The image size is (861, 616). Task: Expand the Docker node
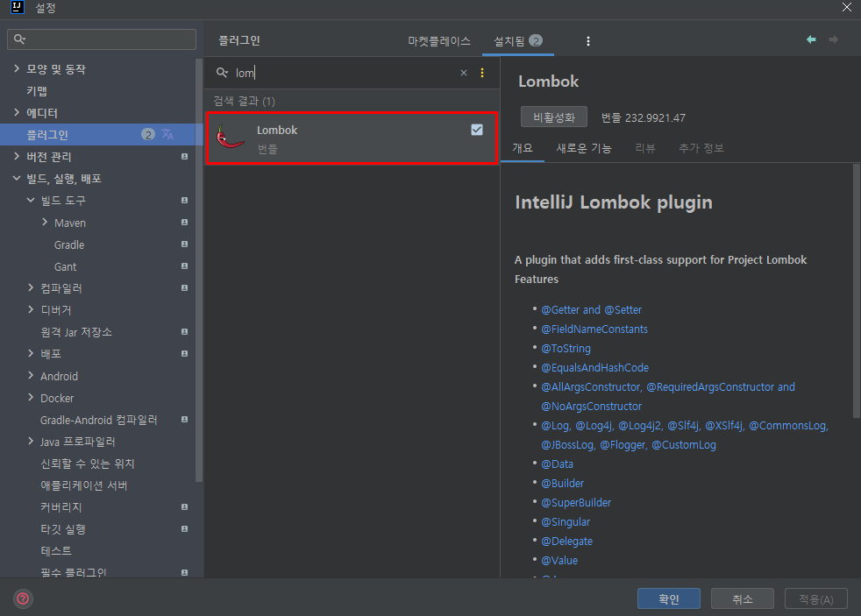pos(31,397)
